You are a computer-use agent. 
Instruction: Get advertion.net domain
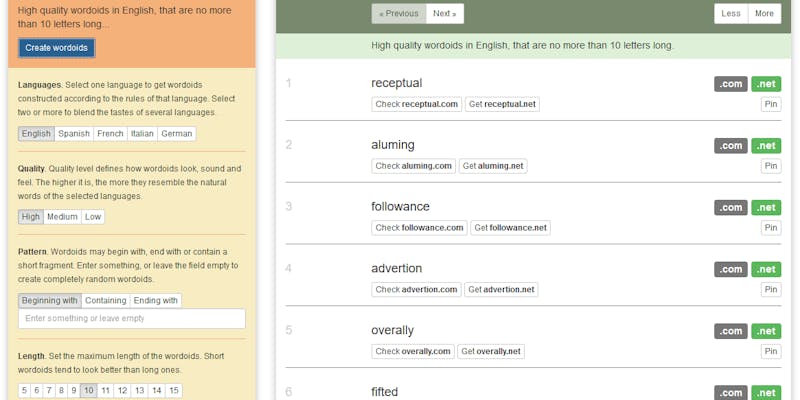(501, 289)
